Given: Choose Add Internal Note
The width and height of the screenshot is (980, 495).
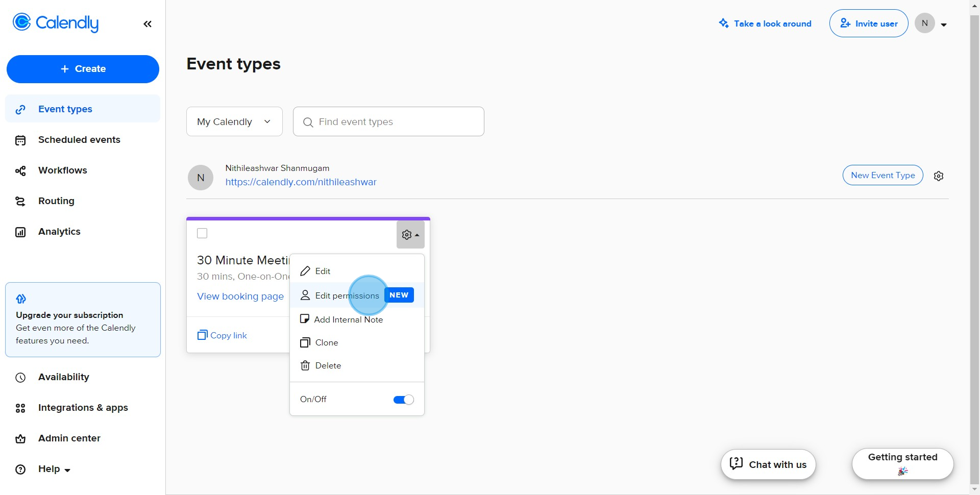Looking at the screenshot, I should [x=357, y=319].
